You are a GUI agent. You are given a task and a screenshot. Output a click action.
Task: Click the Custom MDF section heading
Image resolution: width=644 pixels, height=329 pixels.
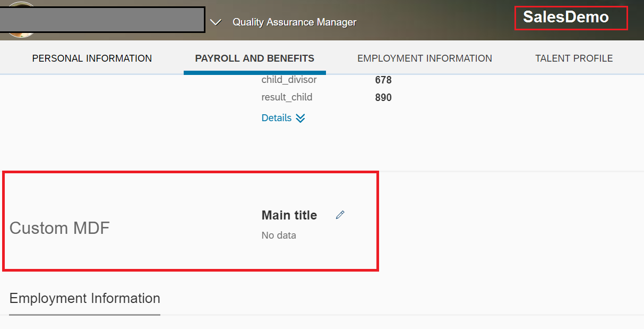(x=59, y=228)
